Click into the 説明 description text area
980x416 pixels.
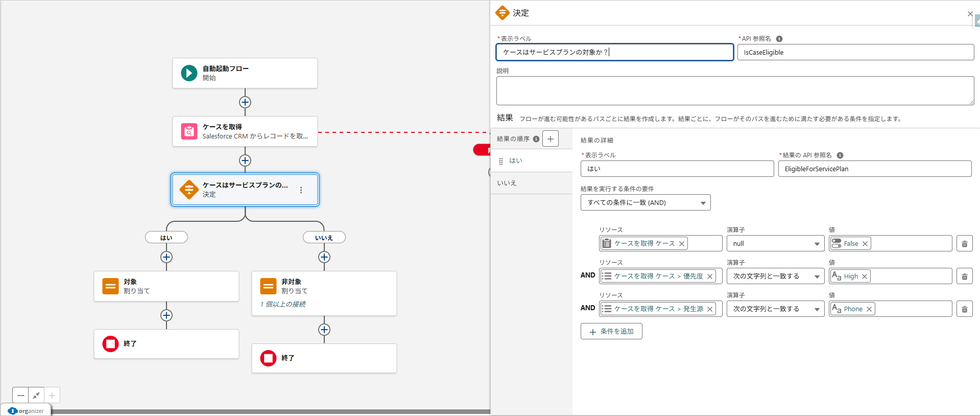(x=735, y=90)
